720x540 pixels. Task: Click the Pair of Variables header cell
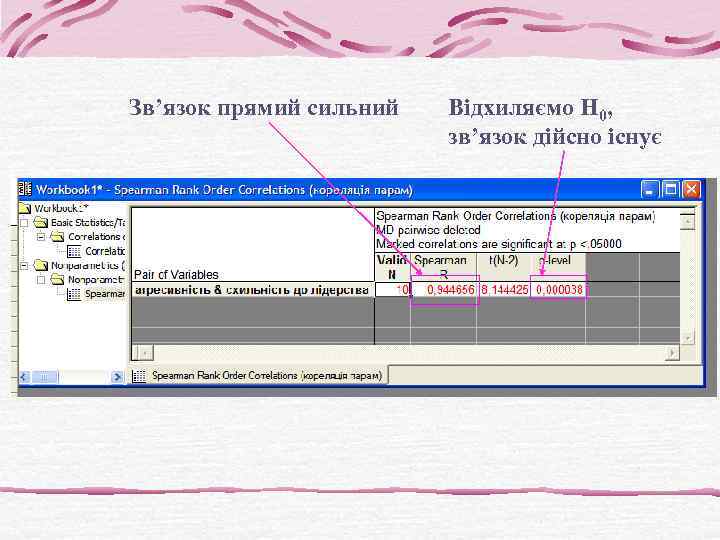click(x=253, y=245)
